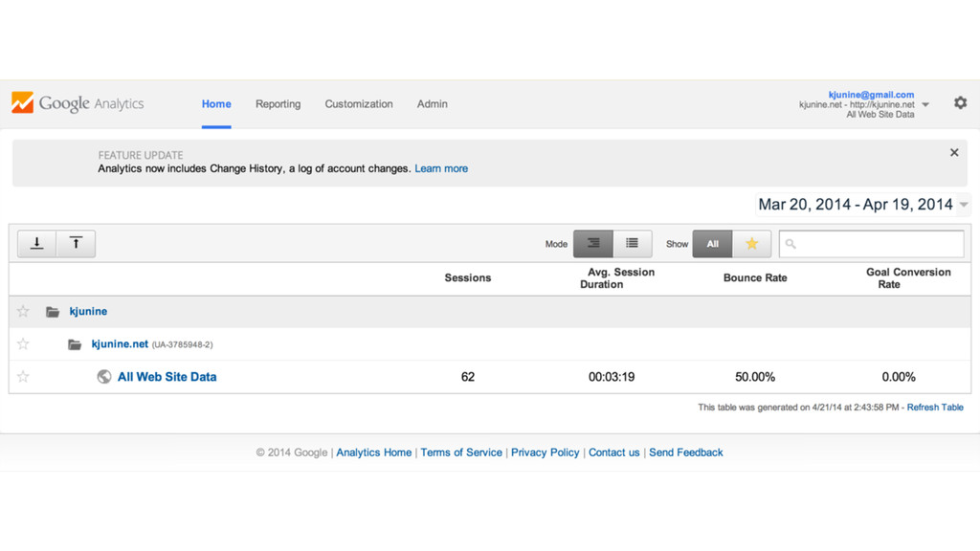Click Contact us footer link

point(613,452)
